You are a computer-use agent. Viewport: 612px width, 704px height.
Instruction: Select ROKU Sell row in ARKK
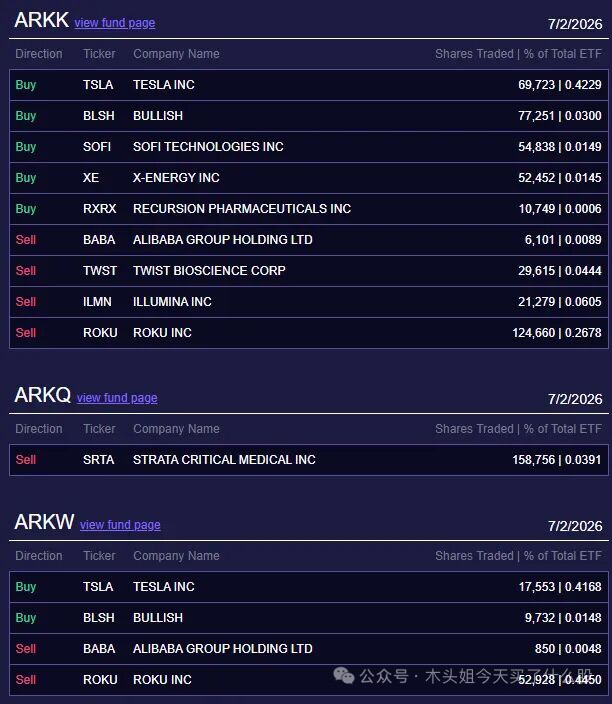[x=309, y=333]
